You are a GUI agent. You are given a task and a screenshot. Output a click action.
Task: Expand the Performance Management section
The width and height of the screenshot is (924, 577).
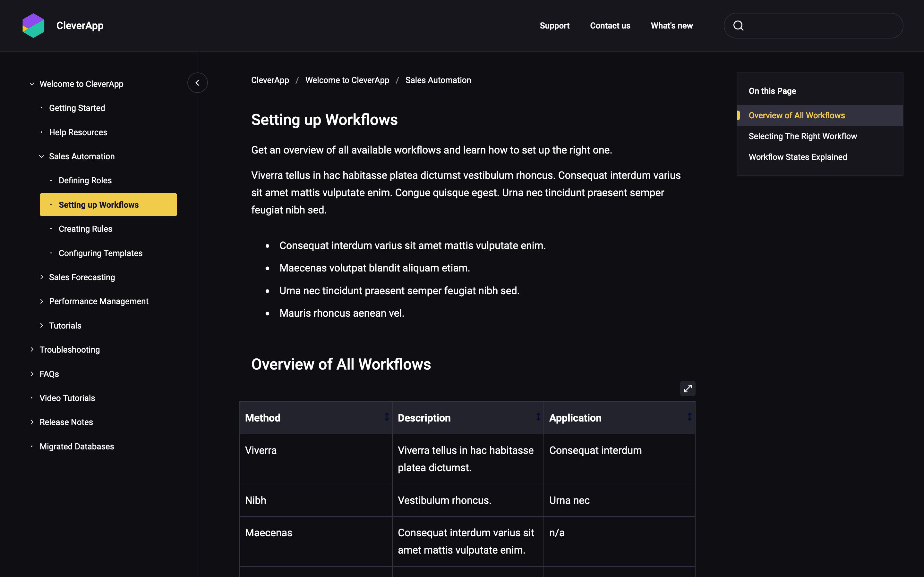[42, 301]
